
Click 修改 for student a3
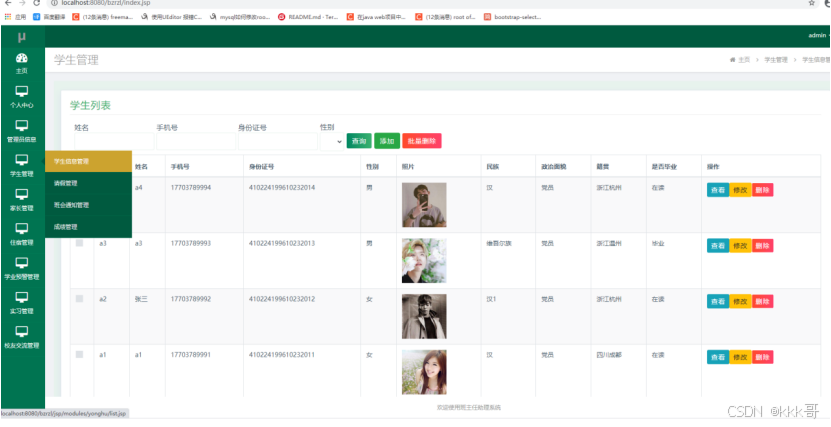[740, 246]
